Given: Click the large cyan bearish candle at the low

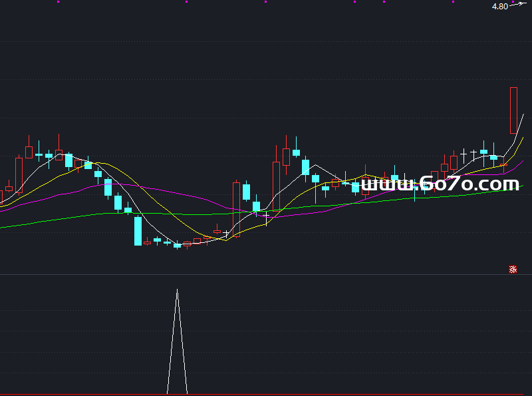Looking at the screenshot, I should click(x=138, y=231).
